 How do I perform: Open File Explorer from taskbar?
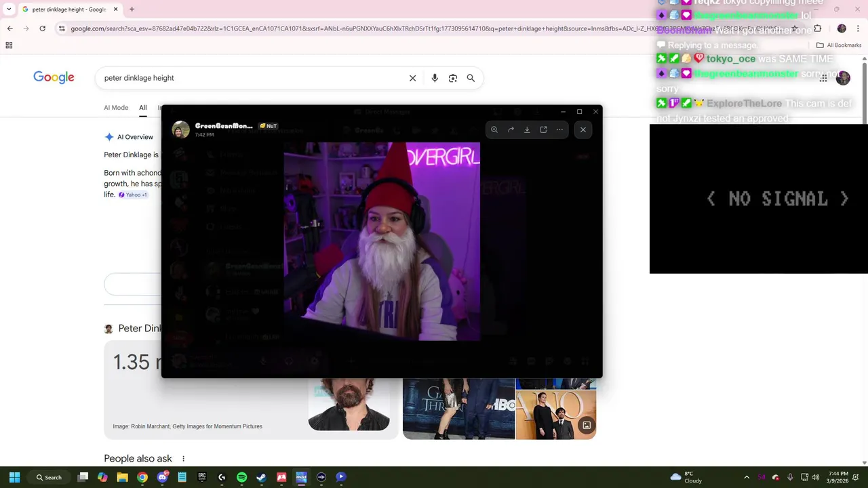[122, 477]
